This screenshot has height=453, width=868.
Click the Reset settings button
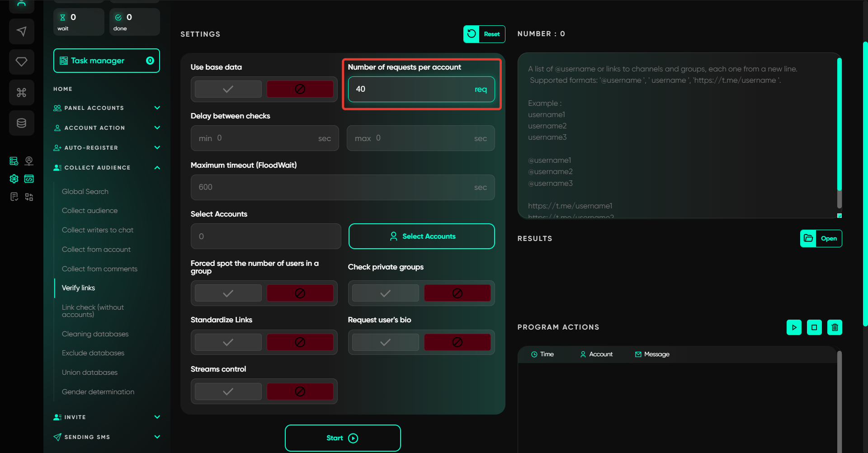(484, 34)
